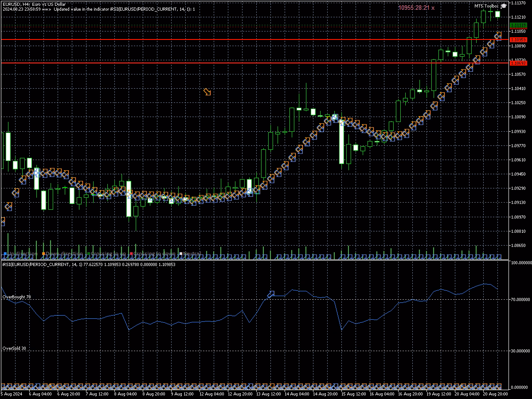Screen dimensions: 532x399
Task: Click the OverSold 30 level label
Action: [13, 348]
